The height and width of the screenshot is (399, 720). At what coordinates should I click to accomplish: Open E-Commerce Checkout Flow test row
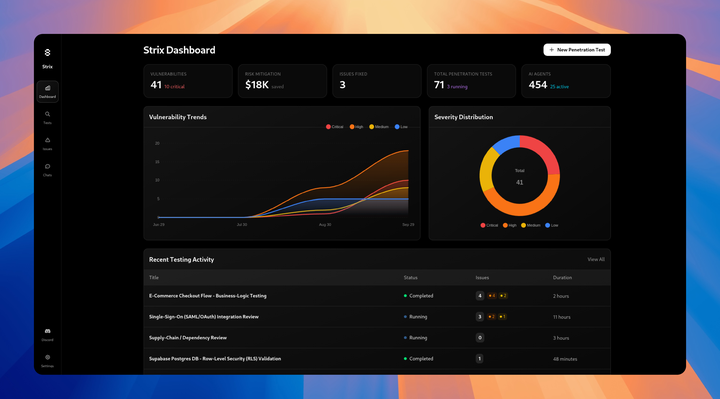pos(377,296)
